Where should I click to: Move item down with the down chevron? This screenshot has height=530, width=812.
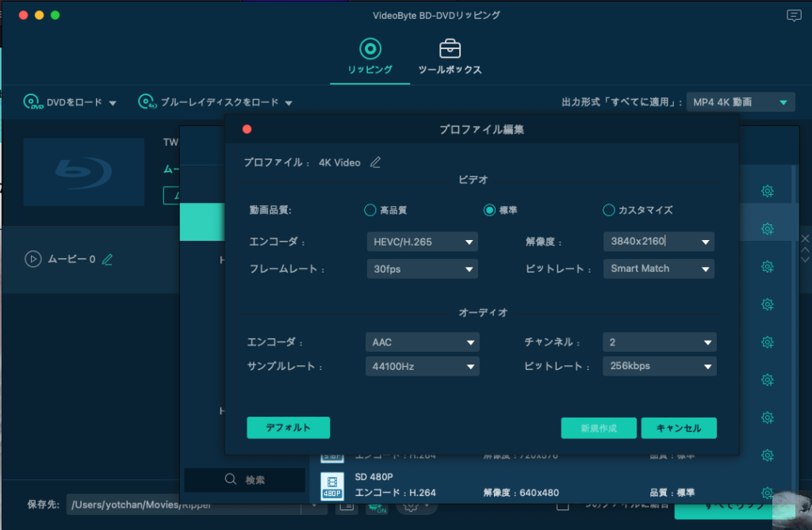806,259
